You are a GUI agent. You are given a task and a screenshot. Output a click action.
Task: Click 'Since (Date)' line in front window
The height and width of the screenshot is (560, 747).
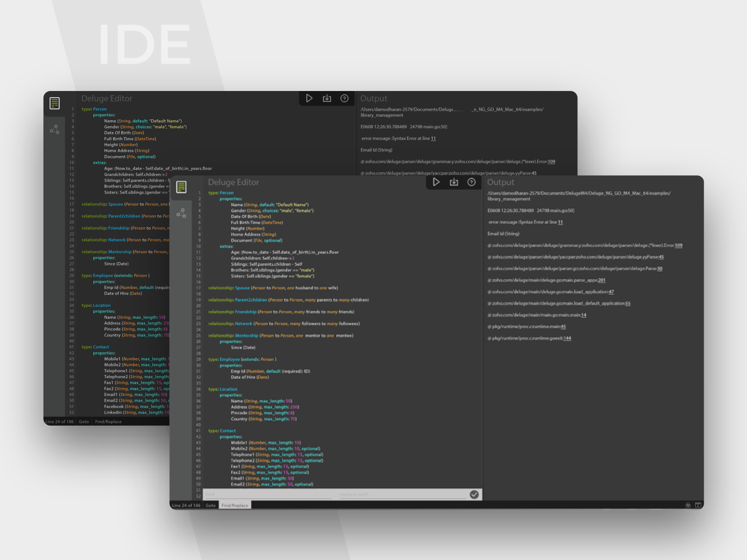[243, 347]
